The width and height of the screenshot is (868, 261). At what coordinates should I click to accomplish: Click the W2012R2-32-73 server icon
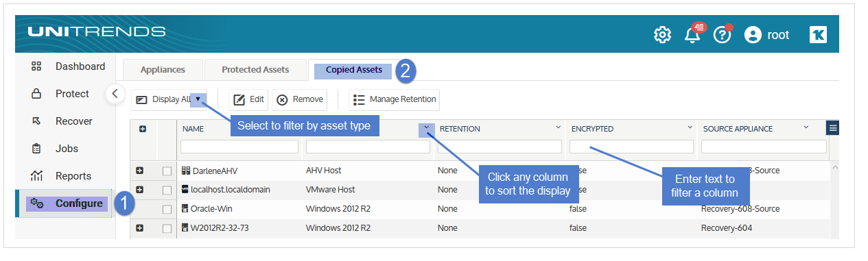[x=185, y=227]
